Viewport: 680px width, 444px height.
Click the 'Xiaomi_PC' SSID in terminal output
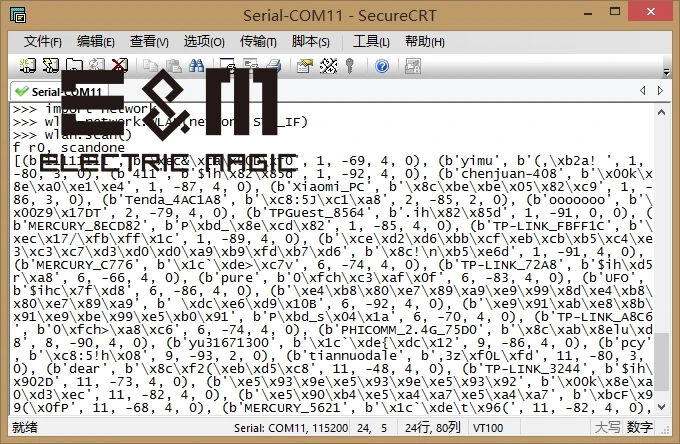[x=329, y=186]
